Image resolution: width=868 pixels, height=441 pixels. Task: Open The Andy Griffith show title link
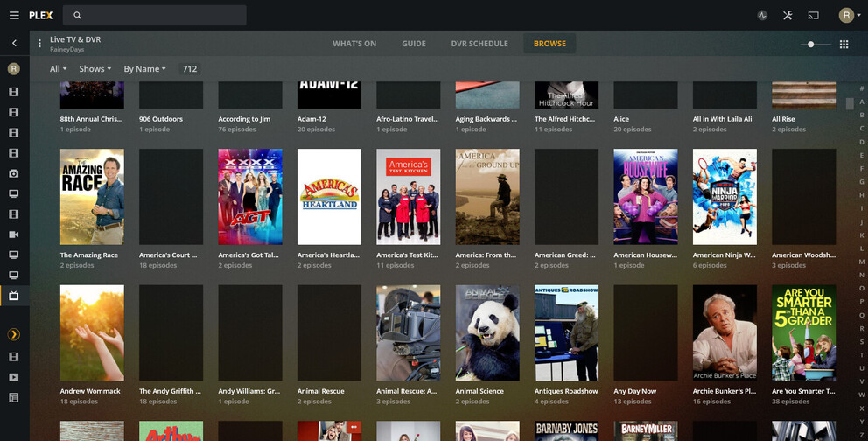[x=170, y=391]
